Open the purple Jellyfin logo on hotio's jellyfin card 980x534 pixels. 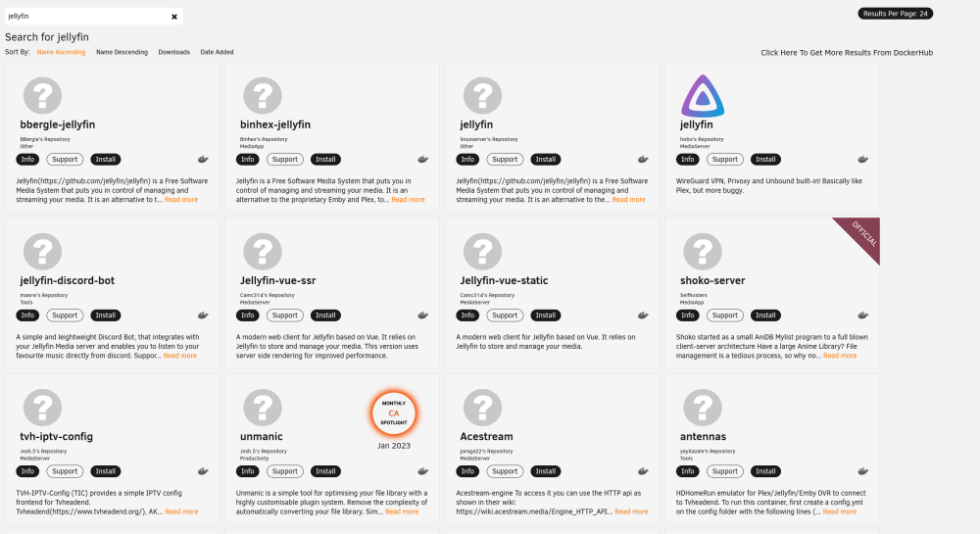click(x=703, y=96)
